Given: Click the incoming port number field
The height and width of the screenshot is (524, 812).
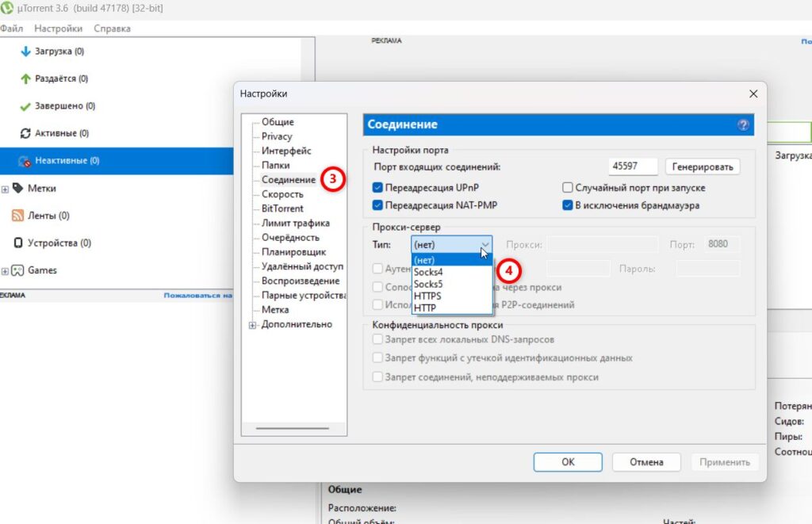Looking at the screenshot, I should 633,166.
